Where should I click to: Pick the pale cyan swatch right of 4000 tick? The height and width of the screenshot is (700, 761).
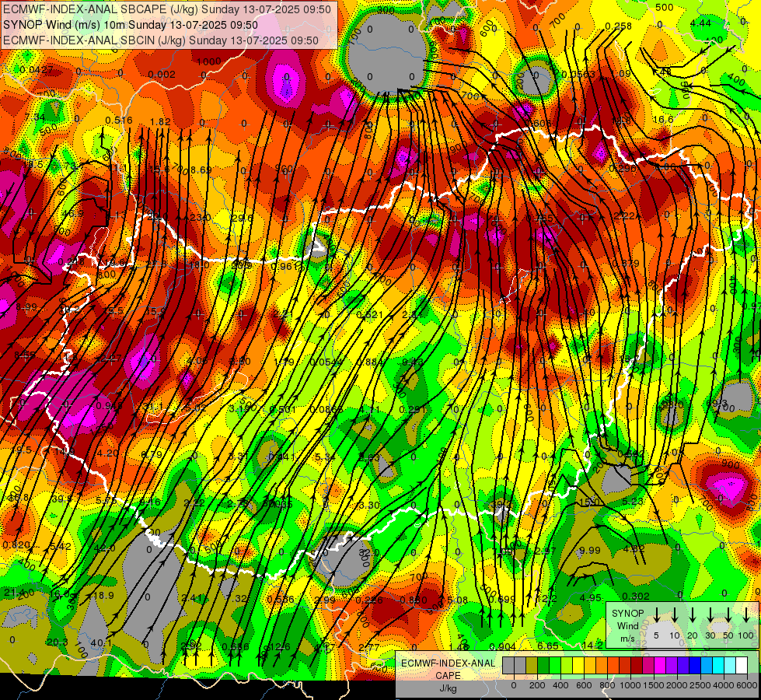[x=730, y=665]
